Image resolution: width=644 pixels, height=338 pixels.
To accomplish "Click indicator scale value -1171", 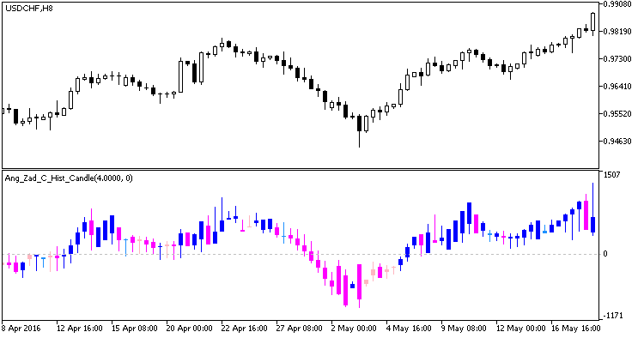I will (613, 316).
